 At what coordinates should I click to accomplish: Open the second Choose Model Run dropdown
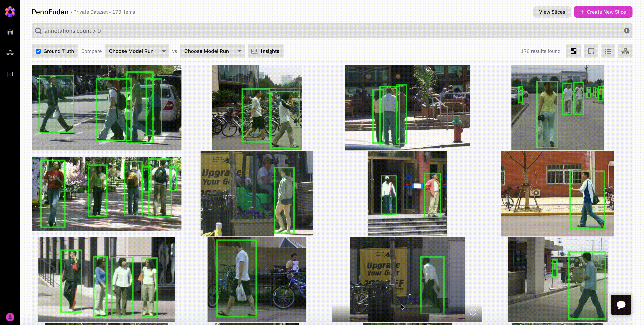[212, 51]
